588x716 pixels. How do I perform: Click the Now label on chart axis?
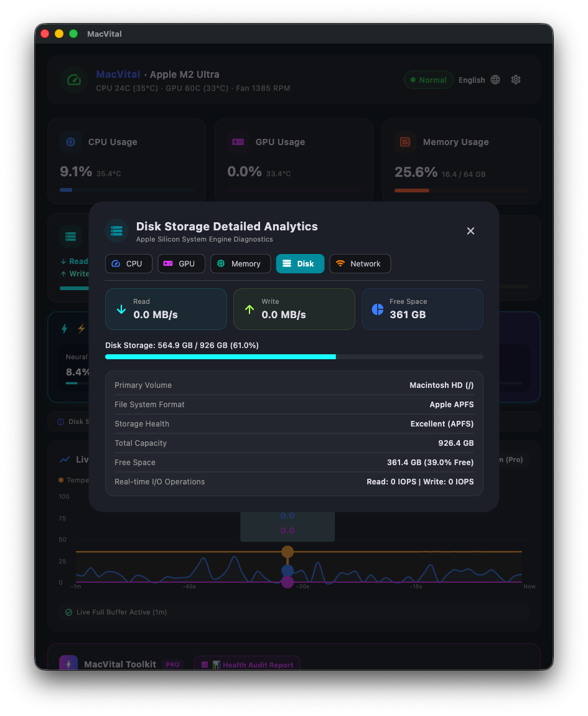(x=529, y=586)
